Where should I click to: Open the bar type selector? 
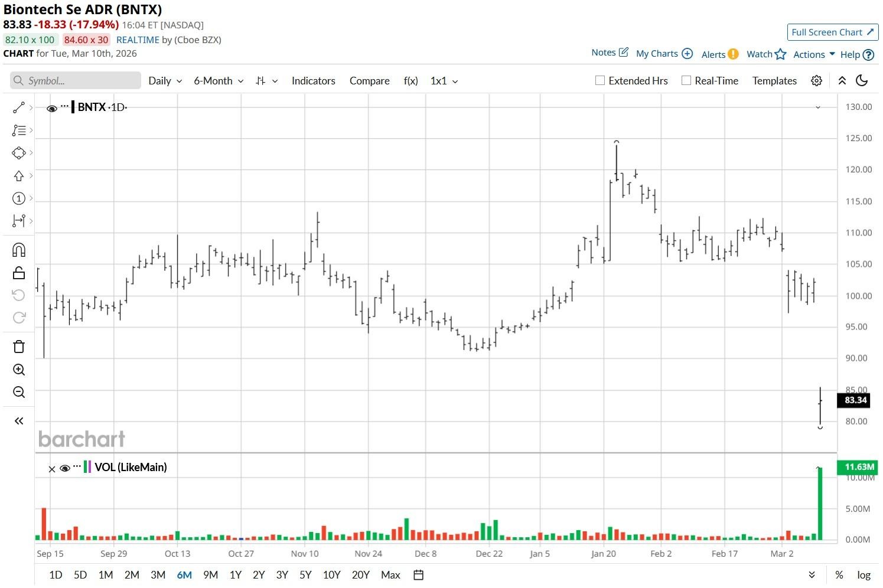tap(266, 81)
